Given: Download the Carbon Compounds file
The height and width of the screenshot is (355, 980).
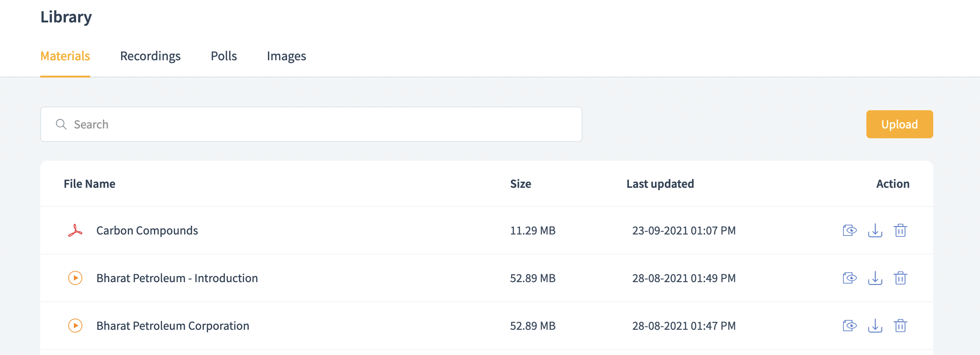Looking at the screenshot, I should pyautogui.click(x=875, y=230).
